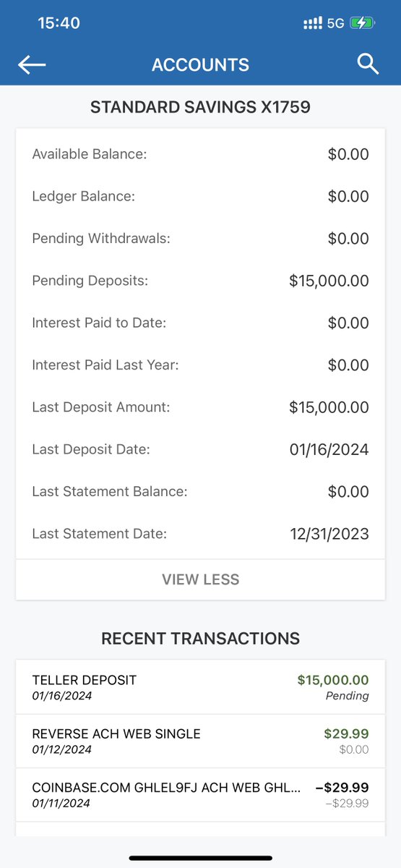The image size is (401, 868).
Task: Open the TELLER DEPOSIT transaction
Action: [x=200, y=687]
